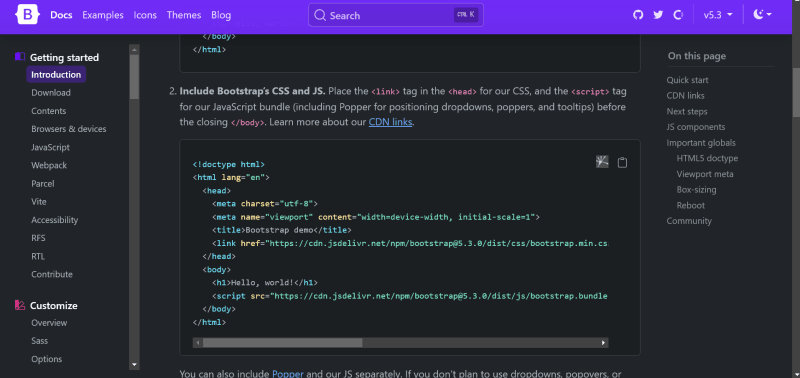Click the Search input field

click(396, 15)
